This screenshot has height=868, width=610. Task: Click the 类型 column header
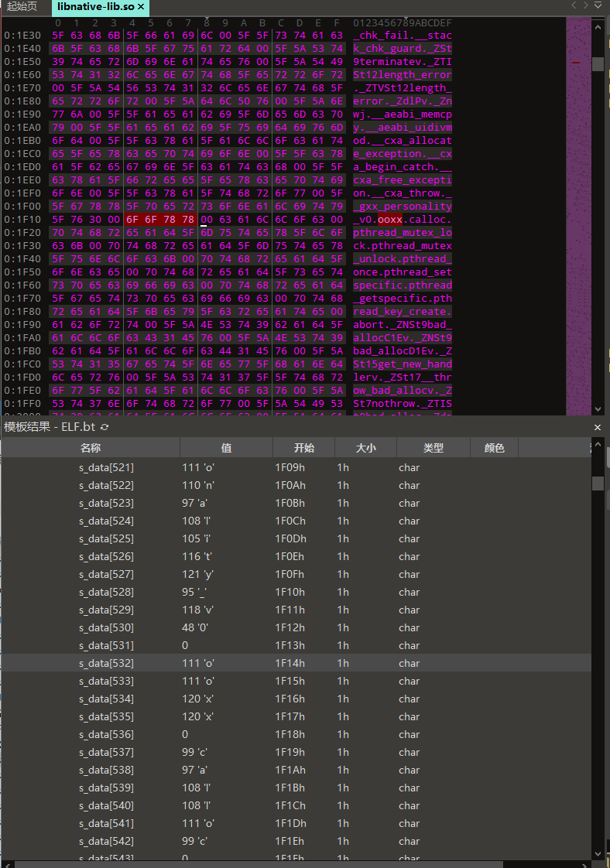click(x=433, y=448)
